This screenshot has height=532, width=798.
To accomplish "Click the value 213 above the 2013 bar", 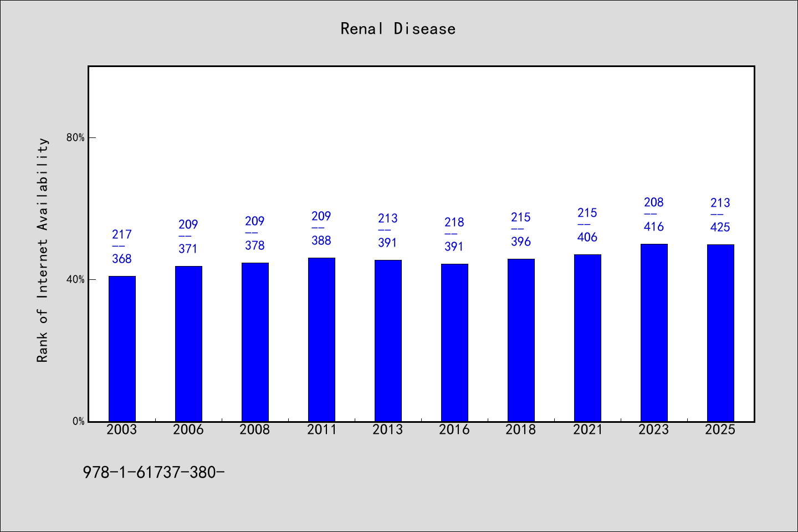I will click(x=388, y=218).
